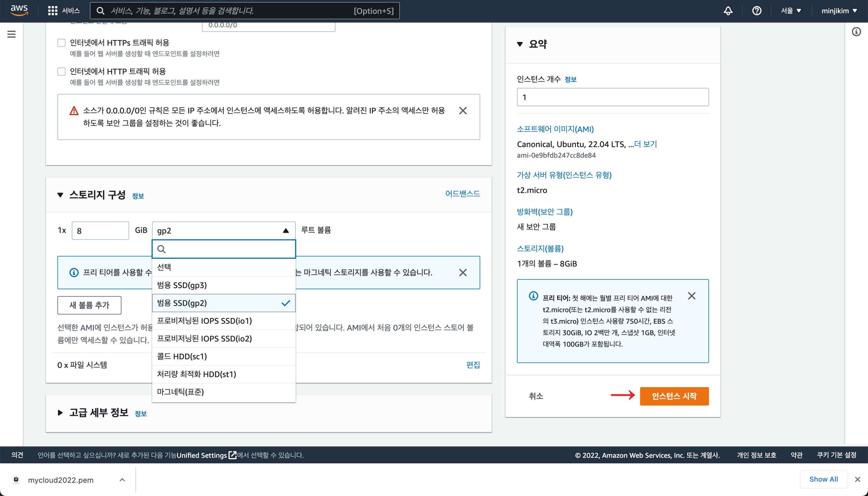Click the help question mark icon
868x496 pixels.
(x=756, y=10)
